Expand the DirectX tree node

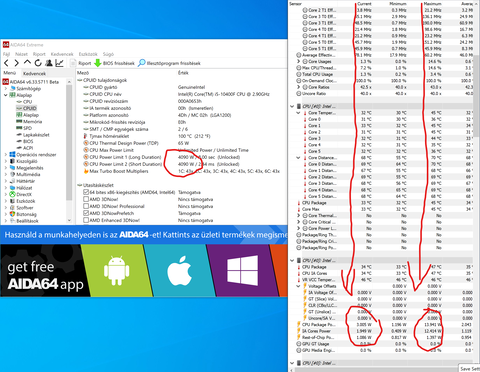click(x=6, y=194)
